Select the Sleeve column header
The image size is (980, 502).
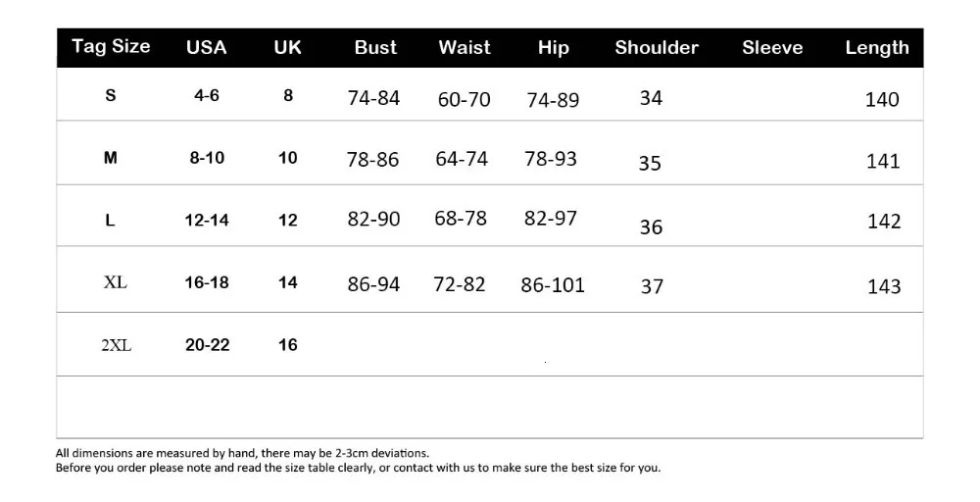772,47
